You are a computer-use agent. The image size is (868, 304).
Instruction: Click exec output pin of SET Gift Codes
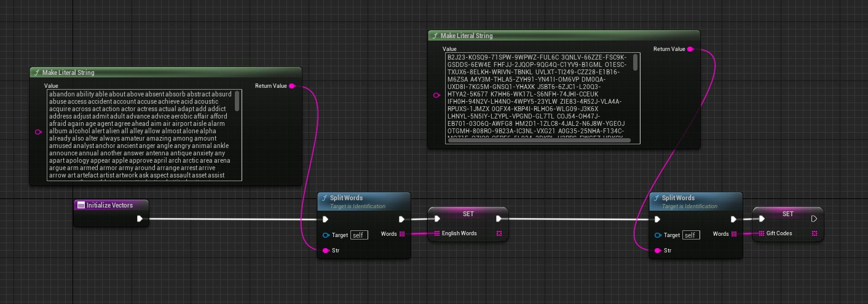(x=814, y=219)
